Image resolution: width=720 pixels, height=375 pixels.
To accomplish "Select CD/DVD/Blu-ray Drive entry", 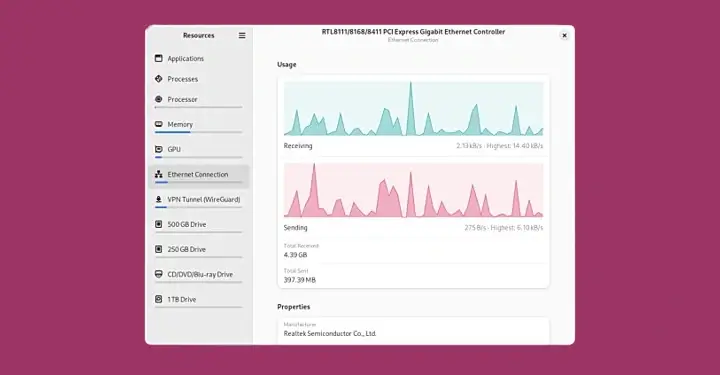I will (x=198, y=276).
